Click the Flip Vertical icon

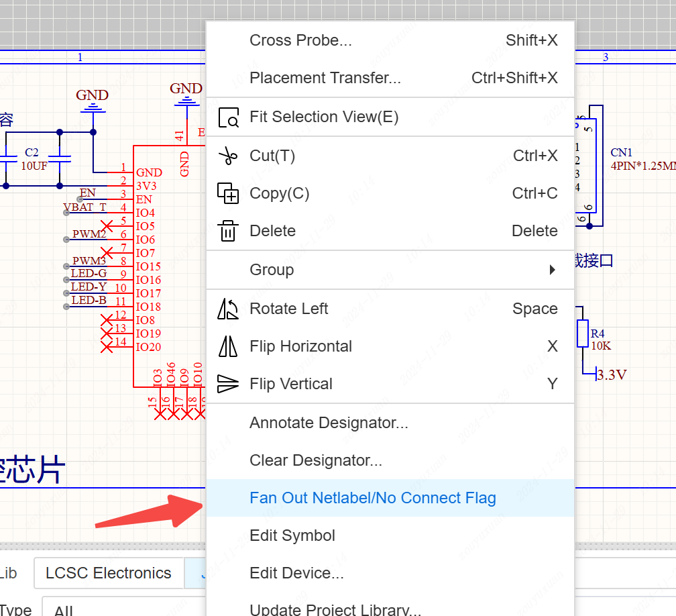point(228,384)
